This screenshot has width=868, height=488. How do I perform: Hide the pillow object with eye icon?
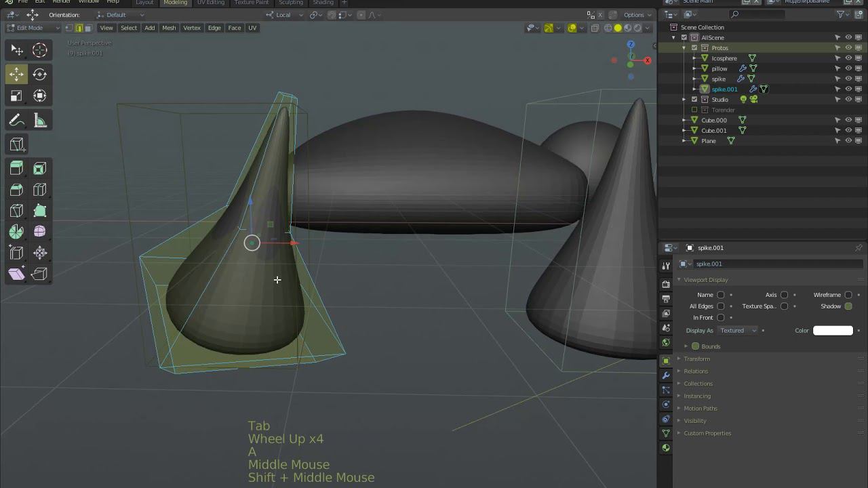[848, 68]
